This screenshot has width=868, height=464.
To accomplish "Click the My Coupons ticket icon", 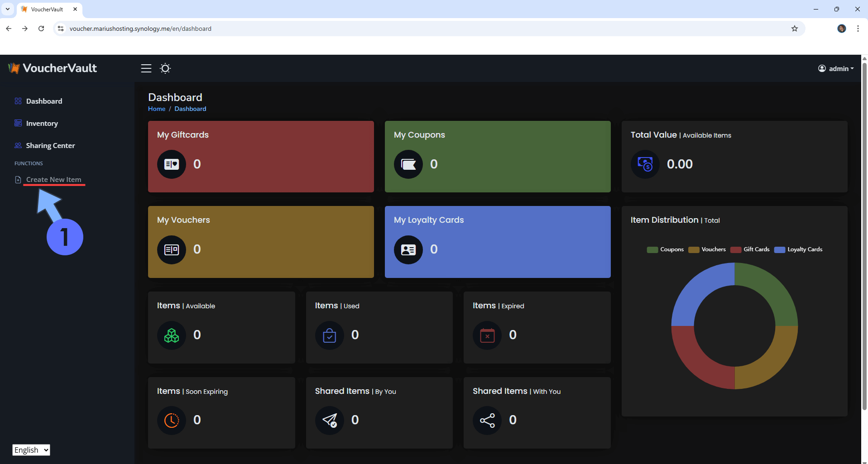I will 408,164.
